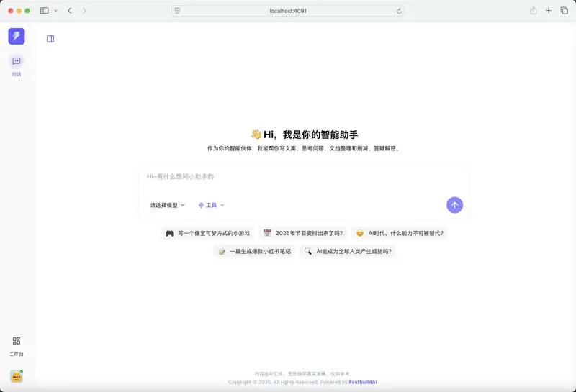Screen dimensions: 576x392
Task: Toggle the conversation panel sidebar icon
Action: 50,39
